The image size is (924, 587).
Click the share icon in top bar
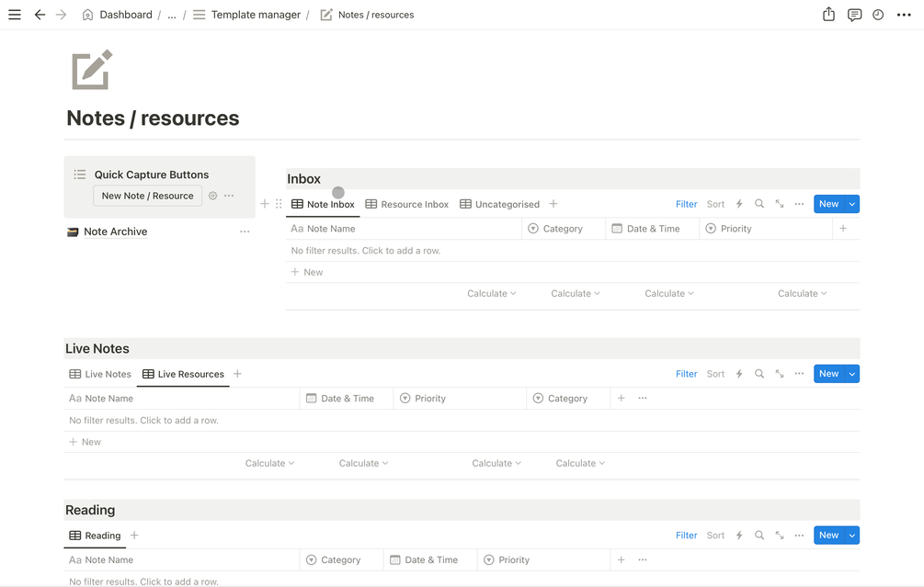coord(828,15)
